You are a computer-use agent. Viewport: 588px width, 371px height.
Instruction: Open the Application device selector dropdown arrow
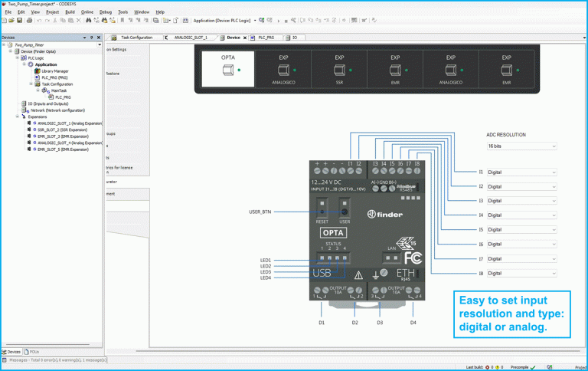coord(255,20)
